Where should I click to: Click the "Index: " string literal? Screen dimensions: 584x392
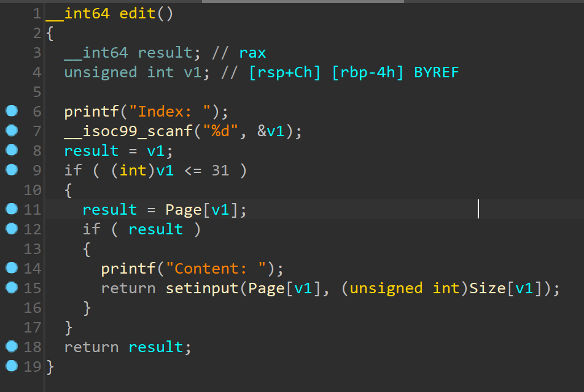170,112
